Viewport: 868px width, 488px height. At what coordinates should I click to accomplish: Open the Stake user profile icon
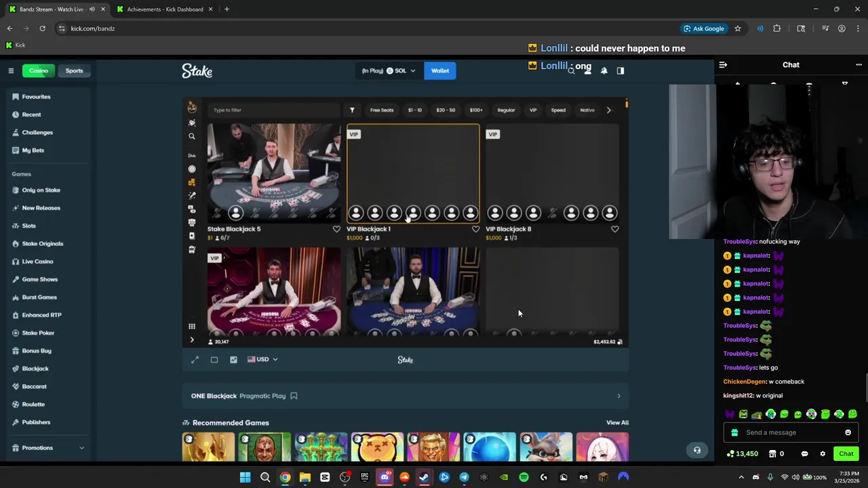click(587, 70)
